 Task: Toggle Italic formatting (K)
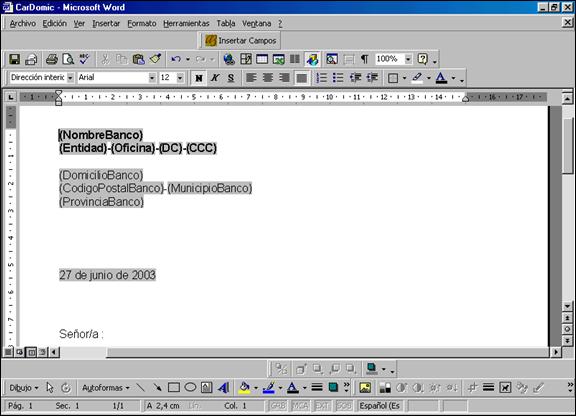[x=215, y=78]
